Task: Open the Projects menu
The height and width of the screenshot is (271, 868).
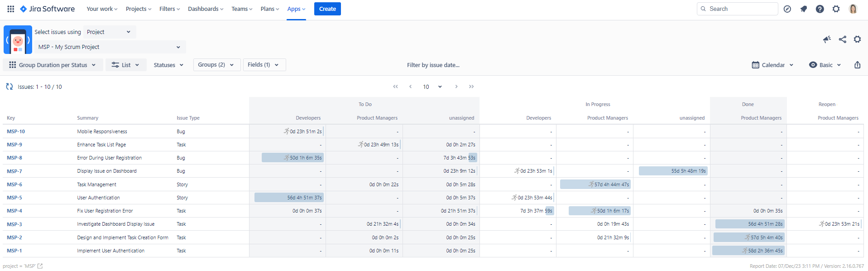Action: click(x=139, y=9)
